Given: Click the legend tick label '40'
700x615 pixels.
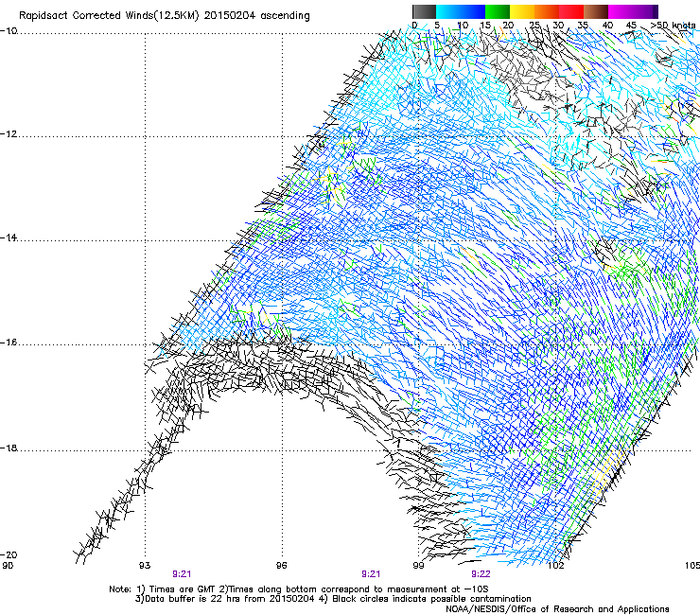Looking at the screenshot, I should coord(607,25).
